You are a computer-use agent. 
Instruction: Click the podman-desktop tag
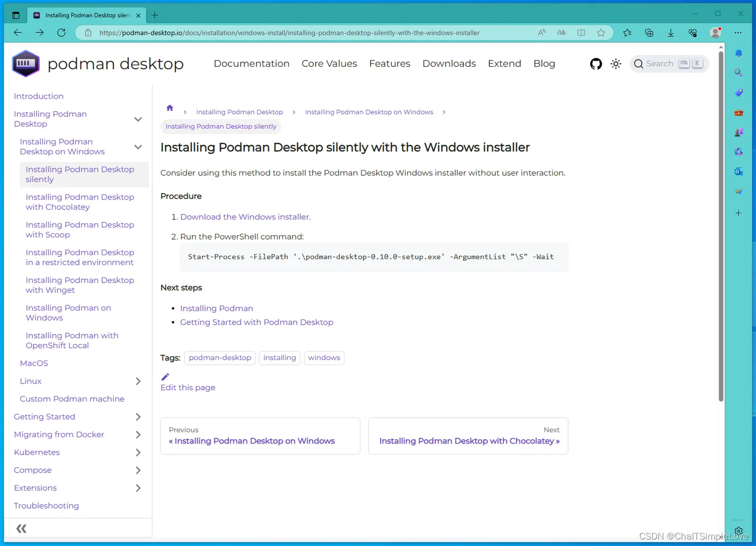[220, 358]
